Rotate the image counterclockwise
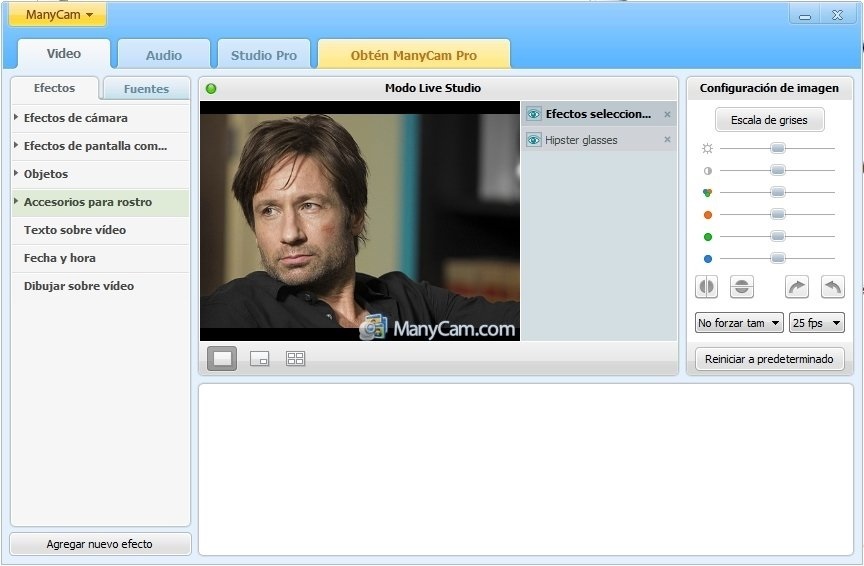The image size is (864, 566). pos(833,287)
